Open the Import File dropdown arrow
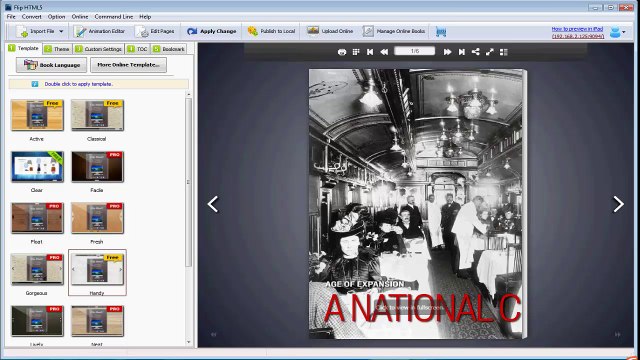The image size is (640, 360). coord(61,31)
